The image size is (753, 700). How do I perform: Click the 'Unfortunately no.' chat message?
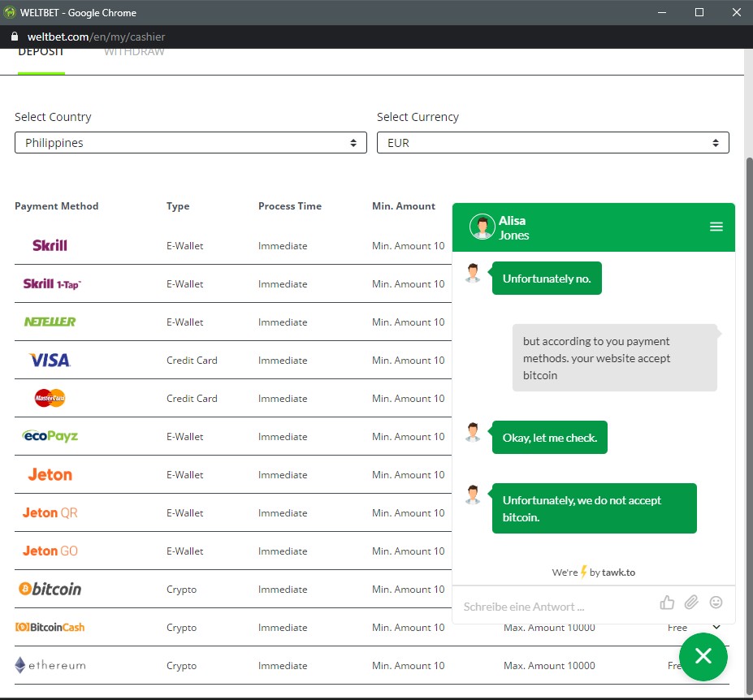[x=547, y=279]
